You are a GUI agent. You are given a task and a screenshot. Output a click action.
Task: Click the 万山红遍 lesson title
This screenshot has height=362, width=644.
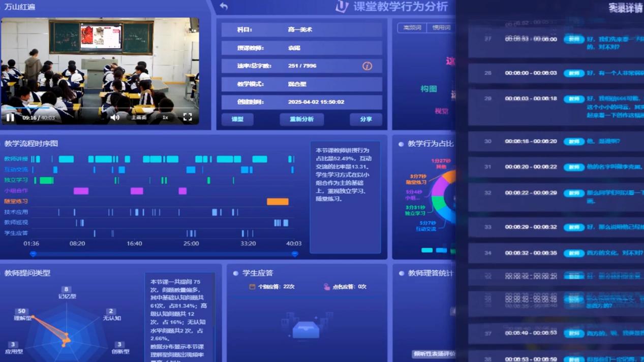[20, 7]
